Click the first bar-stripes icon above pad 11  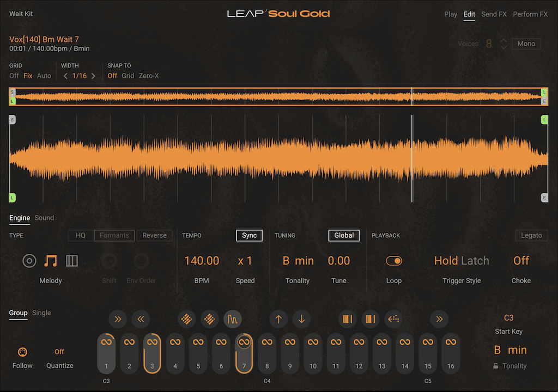coord(347,319)
